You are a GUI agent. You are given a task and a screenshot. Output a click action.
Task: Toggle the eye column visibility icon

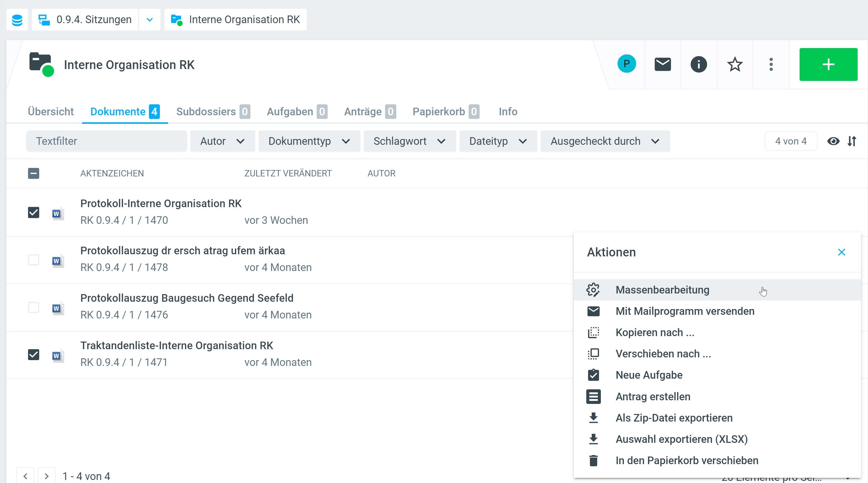point(833,141)
